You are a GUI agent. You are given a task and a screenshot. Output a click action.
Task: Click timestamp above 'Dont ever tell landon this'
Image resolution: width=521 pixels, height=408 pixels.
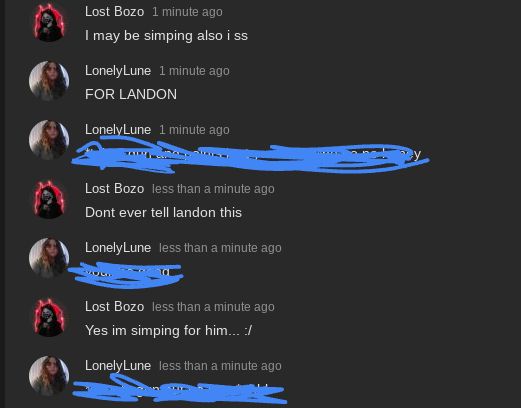pyautogui.click(x=213, y=189)
